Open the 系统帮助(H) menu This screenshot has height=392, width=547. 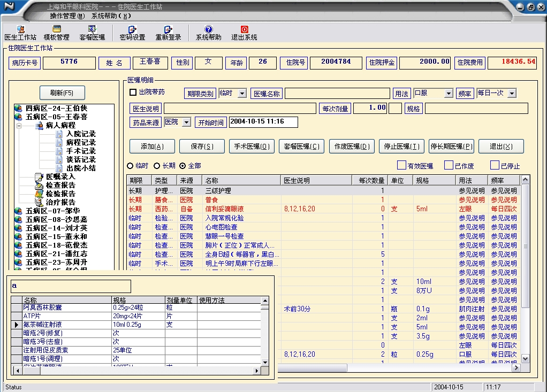pos(111,16)
